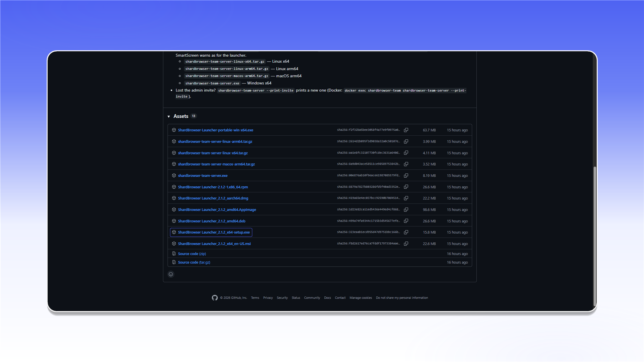This screenshot has width=644, height=362.
Task: Copy SHA256 hash for team-server.exe
Action: (x=406, y=176)
